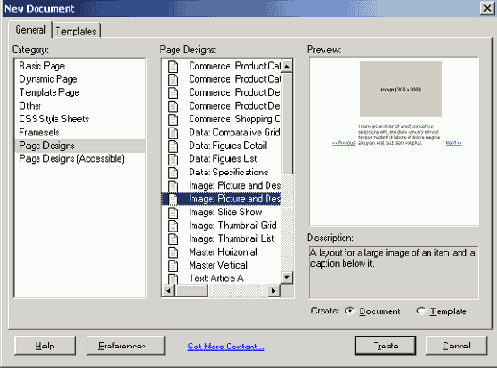This screenshot has width=497, height=368.
Task: Click the page icon beside Image: Slide Show
Action: (x=173, y=212)
